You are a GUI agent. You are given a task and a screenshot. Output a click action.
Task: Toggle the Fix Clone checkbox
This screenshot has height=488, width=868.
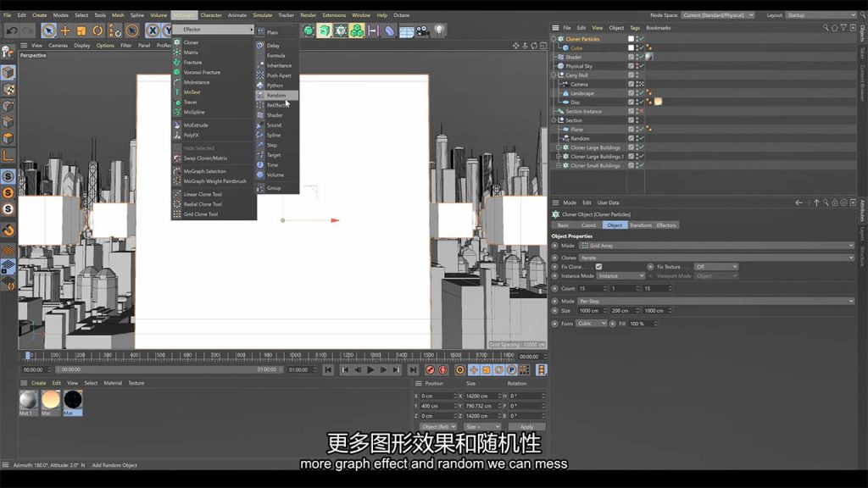tap(598, 267)
